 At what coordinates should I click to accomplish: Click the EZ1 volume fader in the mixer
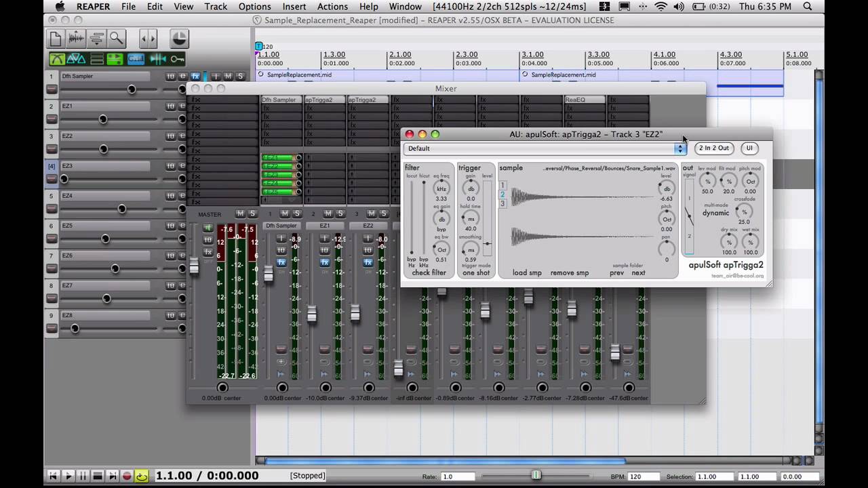pos(312,314)
